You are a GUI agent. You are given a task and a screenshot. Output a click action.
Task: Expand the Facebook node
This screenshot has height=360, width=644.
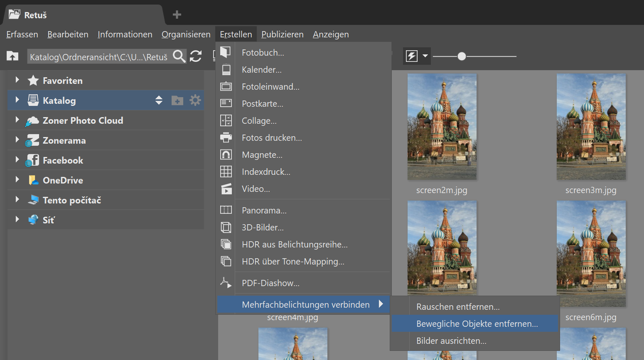(17, 159)
